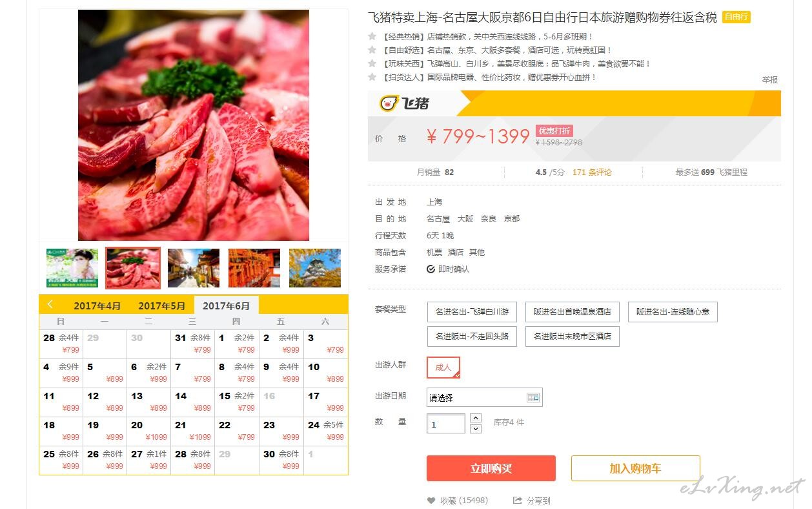Viewport: 812px width, 509px height.
Task: Decrease quantity with down arrow
Action: click(476, 429)
